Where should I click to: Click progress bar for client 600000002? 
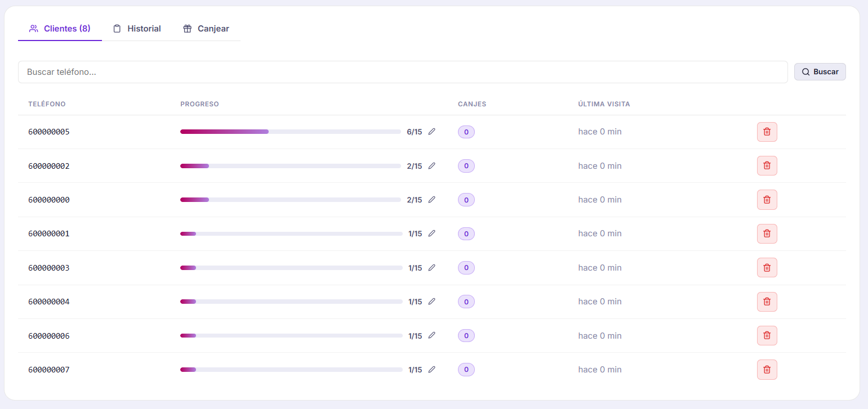290,166
